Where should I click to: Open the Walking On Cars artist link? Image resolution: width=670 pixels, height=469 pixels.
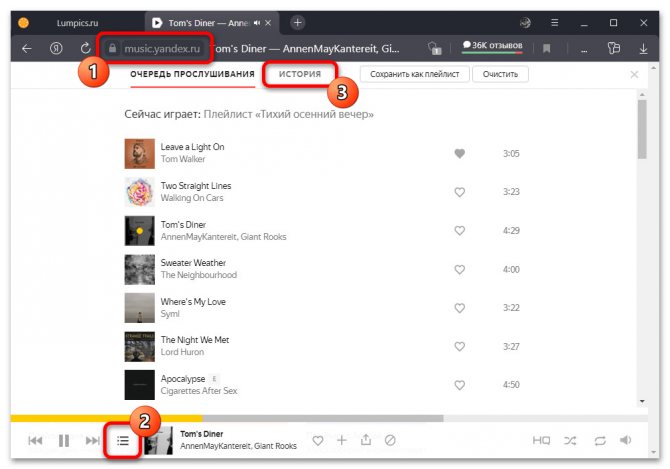(x=192, y=198)
